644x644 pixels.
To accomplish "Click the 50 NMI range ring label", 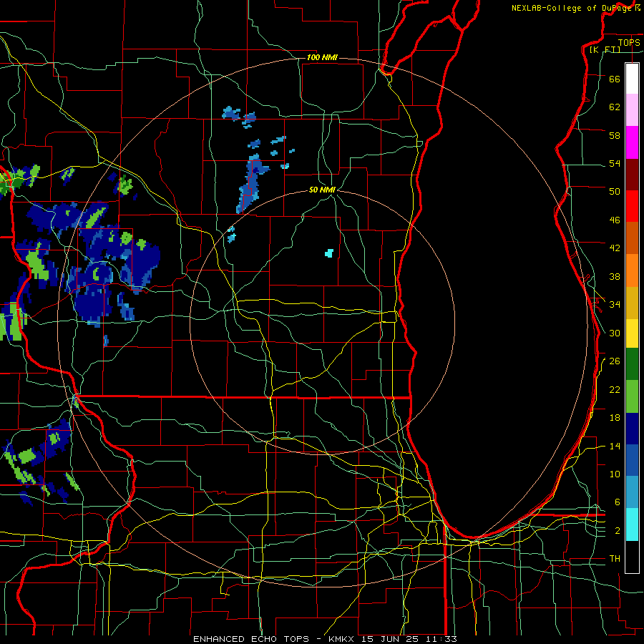I will pyautogui.click(x=322, y=190).
